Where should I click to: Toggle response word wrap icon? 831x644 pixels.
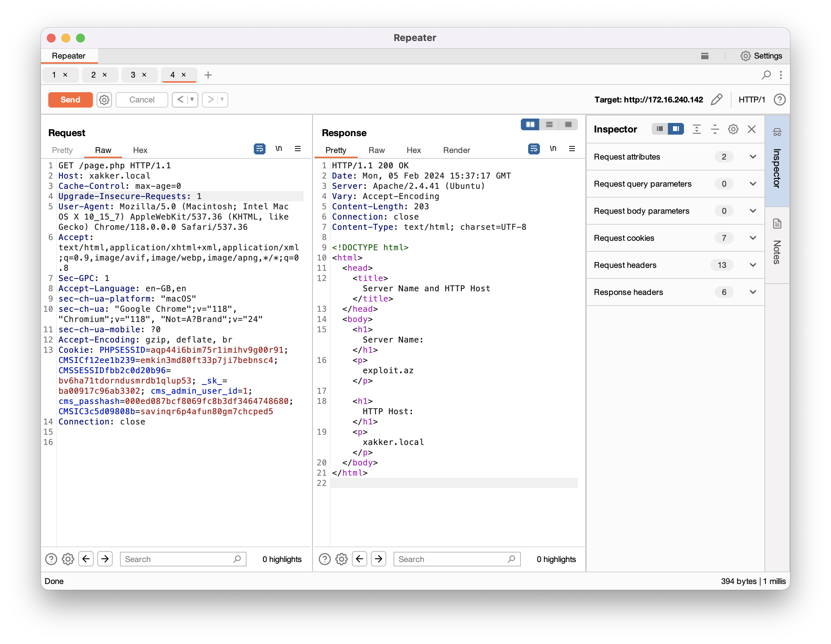pyautogui.click(x=534, y=149)
